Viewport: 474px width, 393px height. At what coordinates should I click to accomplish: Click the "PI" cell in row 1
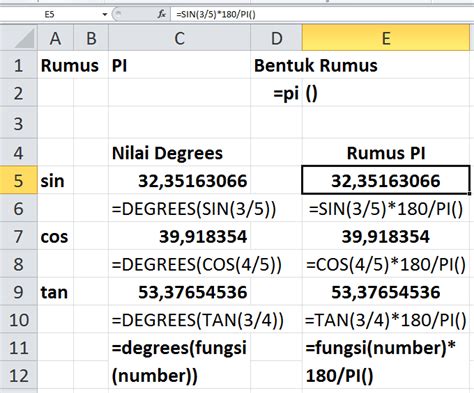(x=179, y=65)
